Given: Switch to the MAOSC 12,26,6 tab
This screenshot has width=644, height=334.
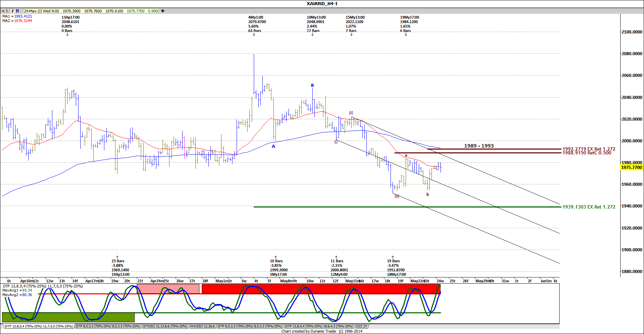Looking at the screenshot, I should click(x=202, y=326).
